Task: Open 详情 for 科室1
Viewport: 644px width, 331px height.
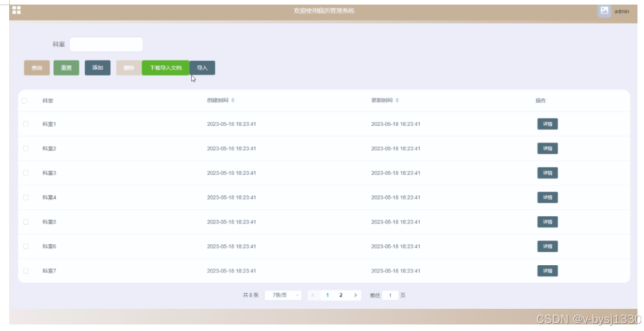Action: 547,124
